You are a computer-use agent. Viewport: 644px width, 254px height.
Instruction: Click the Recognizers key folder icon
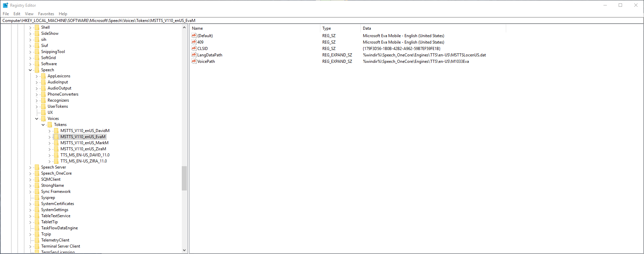tap(44, 100)
